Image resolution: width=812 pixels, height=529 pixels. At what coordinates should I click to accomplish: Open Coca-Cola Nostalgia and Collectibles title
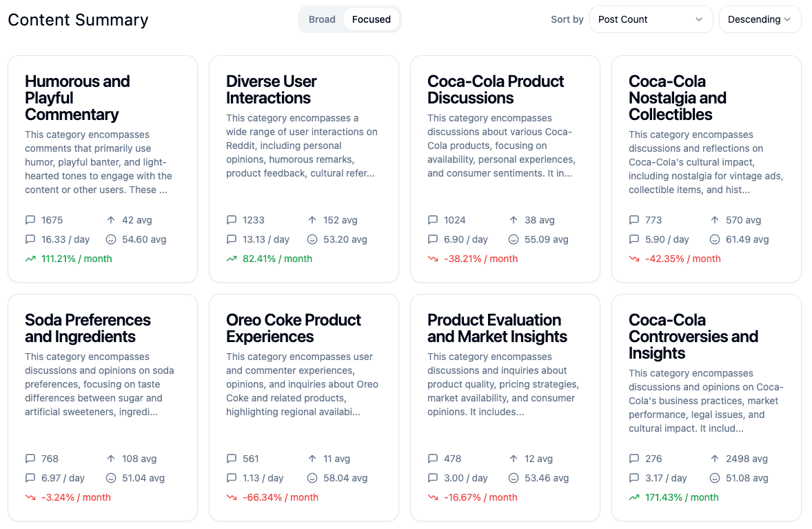pyautogui.click(x=678, y=98)
